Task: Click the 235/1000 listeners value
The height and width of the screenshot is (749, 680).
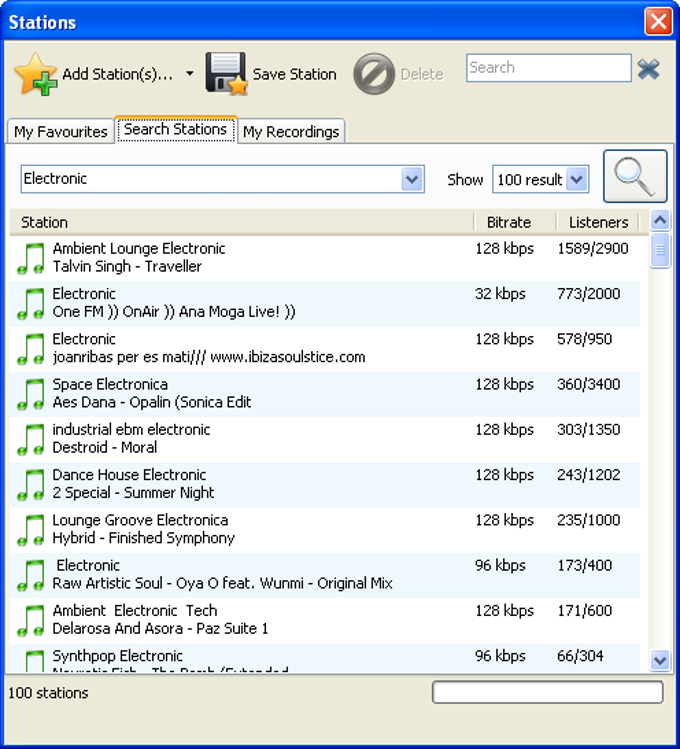Action: coord(588,520)
